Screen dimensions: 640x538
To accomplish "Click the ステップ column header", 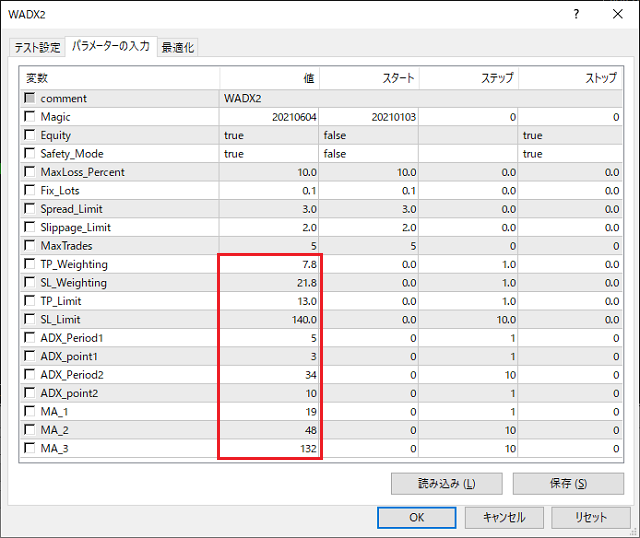I will pos(469,78).
